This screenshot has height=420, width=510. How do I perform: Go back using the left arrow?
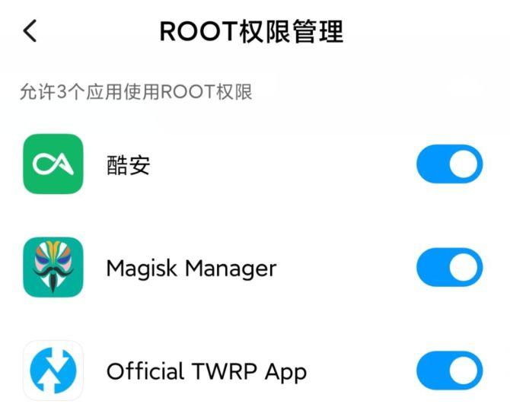tap(30, 31)
